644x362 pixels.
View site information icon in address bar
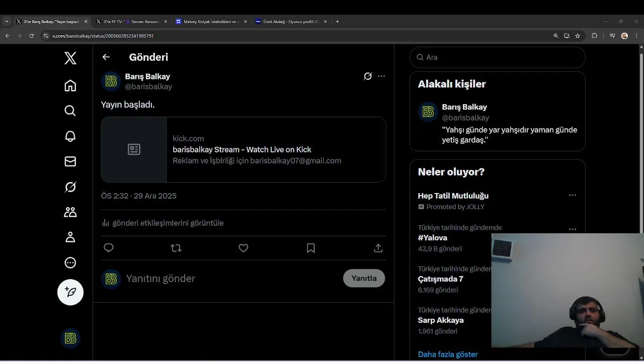[x=46, y=36]
